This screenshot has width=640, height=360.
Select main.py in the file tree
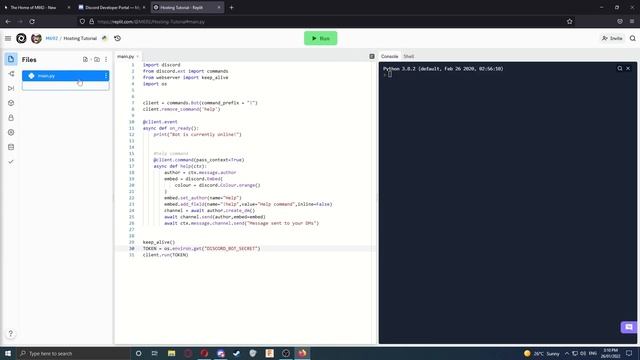(65, 76)
